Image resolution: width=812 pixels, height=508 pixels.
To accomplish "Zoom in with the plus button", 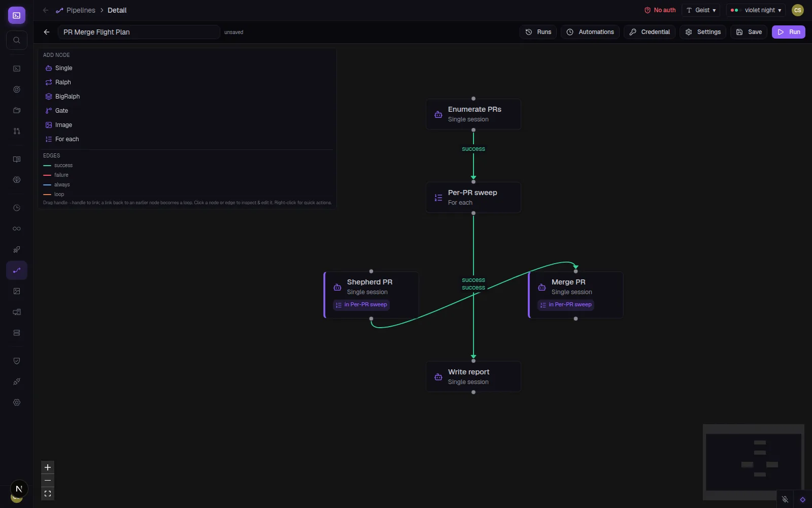I will [x=48, y=467].
